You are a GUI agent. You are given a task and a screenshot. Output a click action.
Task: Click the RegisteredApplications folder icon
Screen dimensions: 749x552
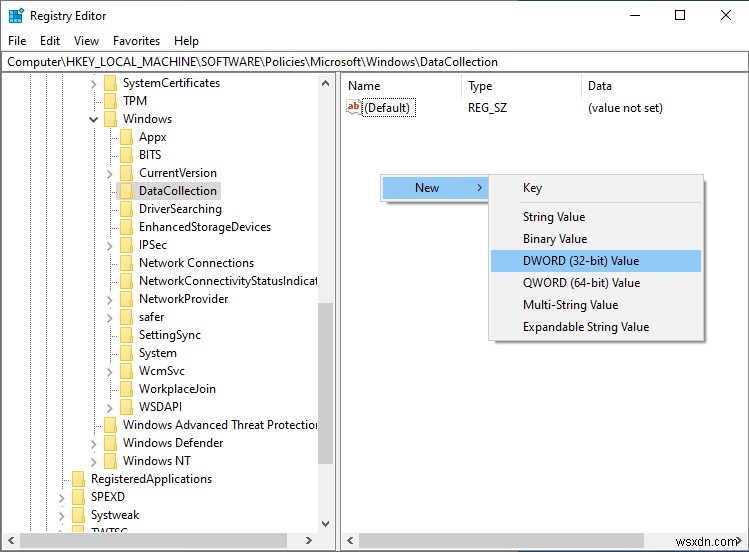pyautogui.click(x=78, y=479)
